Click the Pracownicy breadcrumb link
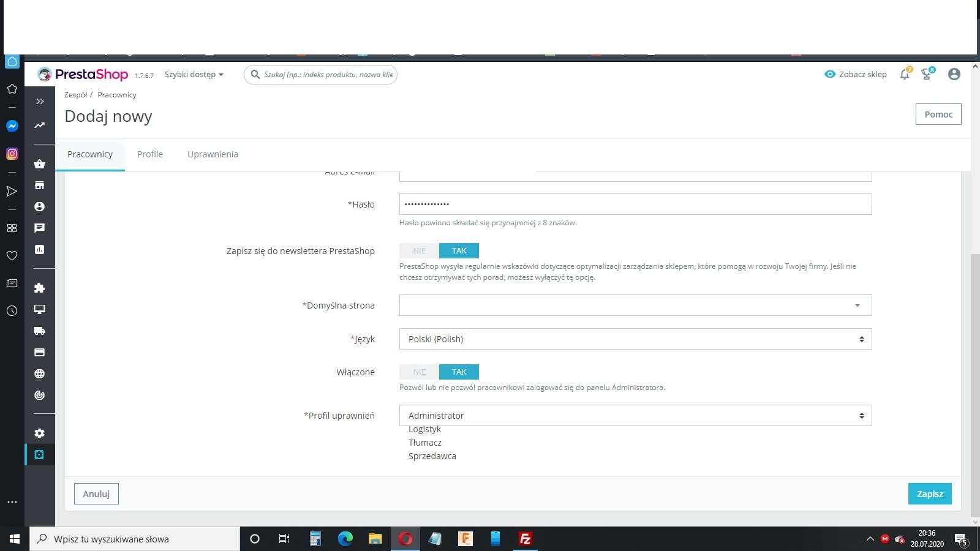980x551 pixels. pos(117,95)
